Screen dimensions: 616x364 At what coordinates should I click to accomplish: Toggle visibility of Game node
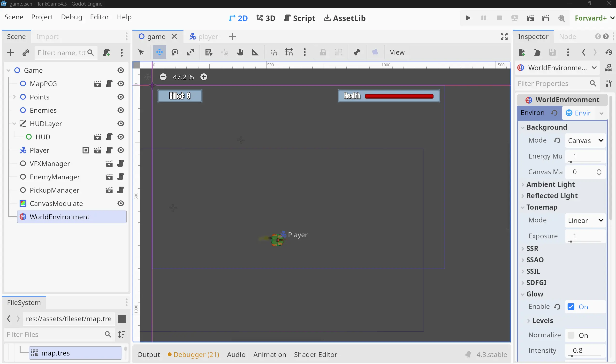121,70
